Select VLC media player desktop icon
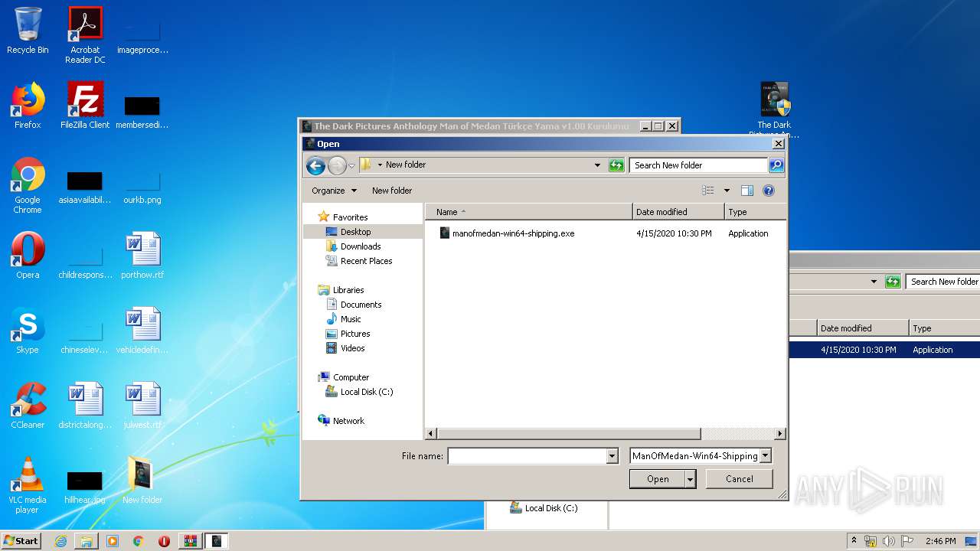The image size is (980, 551). pyautogui.click(x=28, y=485)
